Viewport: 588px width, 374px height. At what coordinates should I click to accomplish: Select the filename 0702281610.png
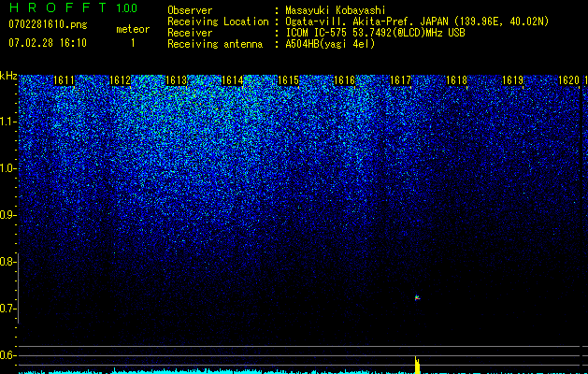(48, 24)
